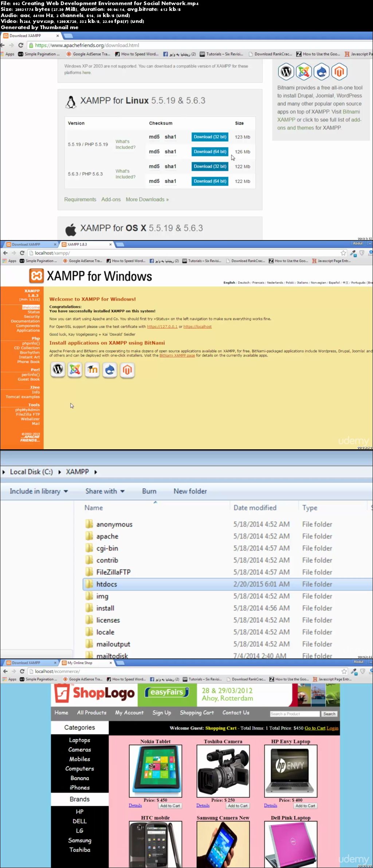This screenshot has height=868, width=373.
Task: Open Magento icon in Bitnami sidebar on download page
Action: [339, 72]
